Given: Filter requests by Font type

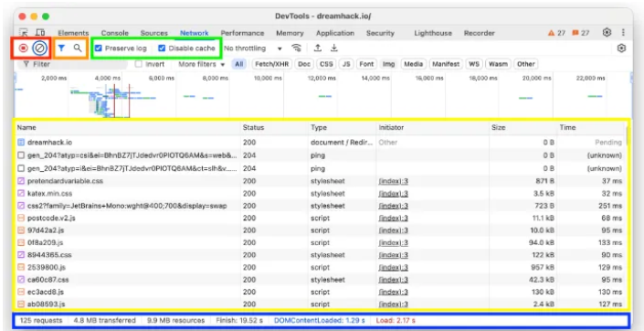Looking at the screenshot, I should 366,64.
